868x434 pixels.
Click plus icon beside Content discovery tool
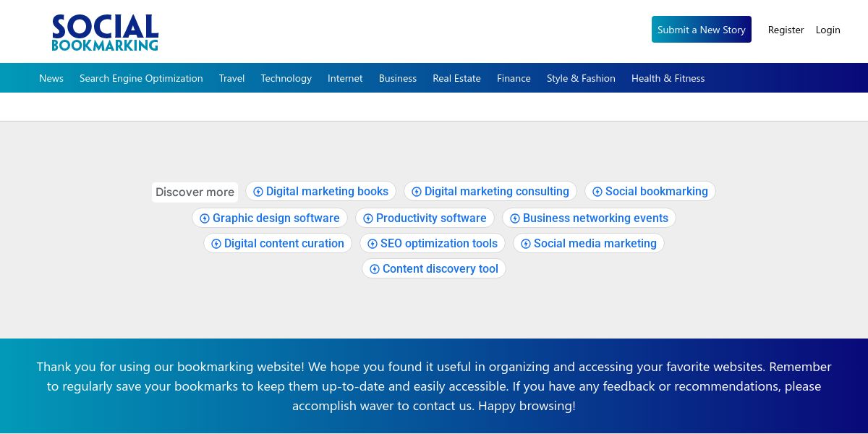click(x=375, y=269)
